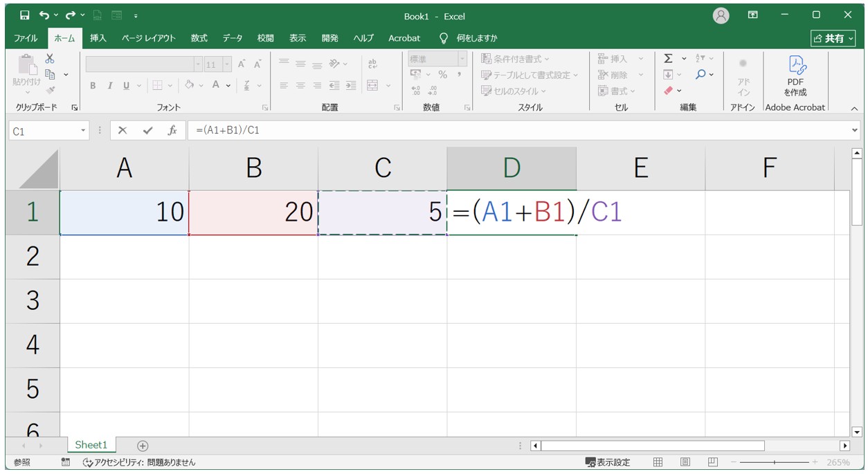This screenshot has width=868, height=474.
Task: Open the Name Box dropdown arrow
Action: 84,130
